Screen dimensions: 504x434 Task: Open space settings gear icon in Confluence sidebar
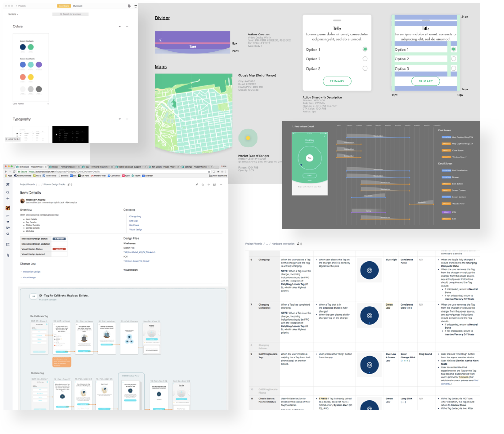coord(8,234)
